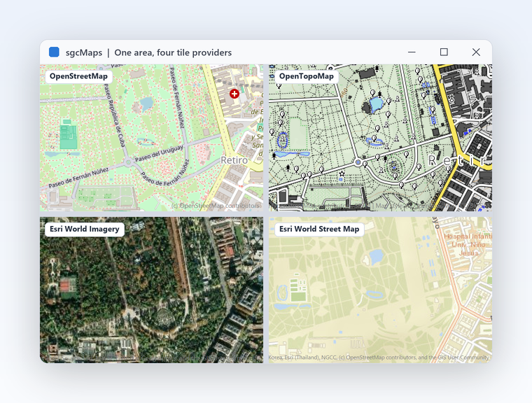Click the OpenStreetMap label badge

78,76
